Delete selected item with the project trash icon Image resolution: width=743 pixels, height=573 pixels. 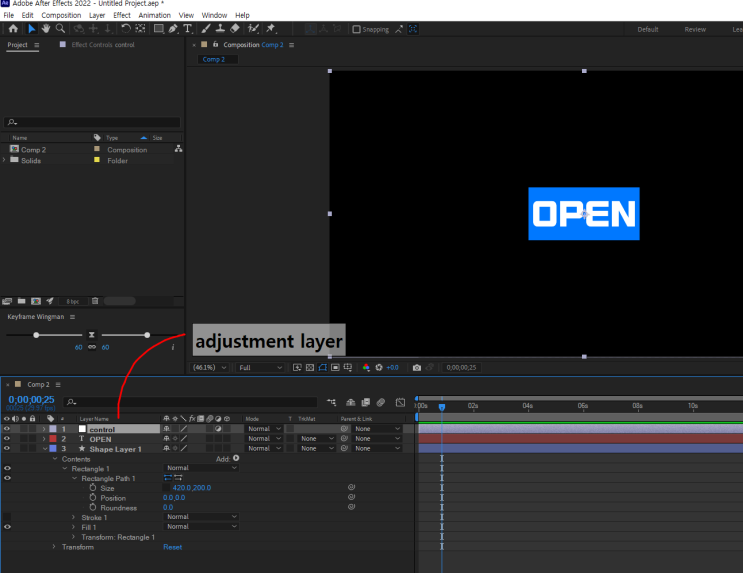click(96, 300)
